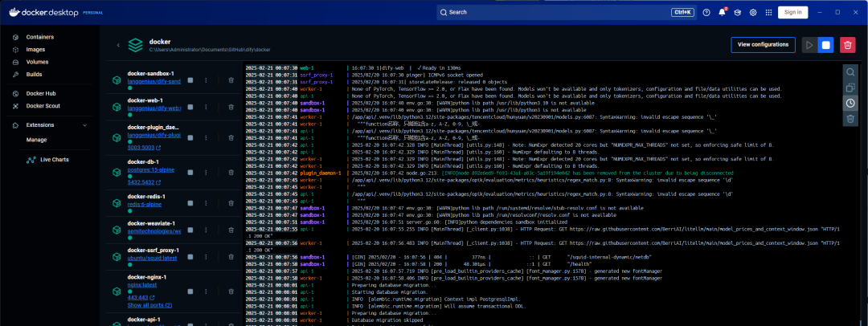
Task: Clear the logs terminal with trash icon
Action: (x=850, y=119)
